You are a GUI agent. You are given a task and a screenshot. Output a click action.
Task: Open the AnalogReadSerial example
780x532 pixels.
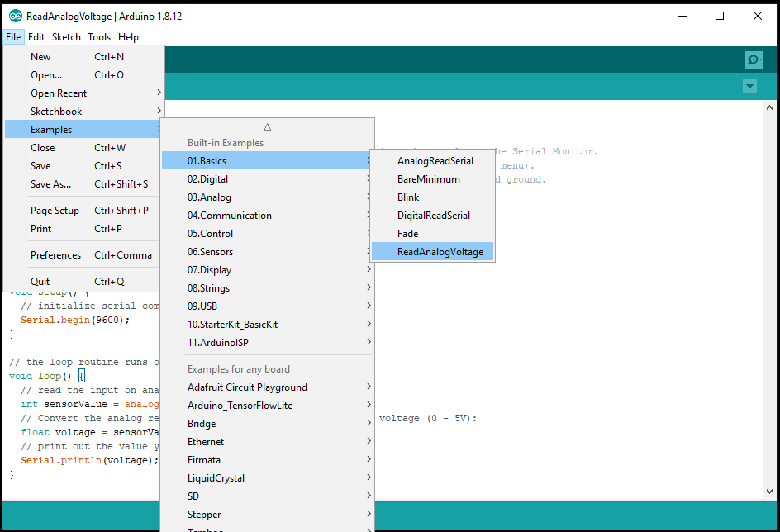[432, 160]
